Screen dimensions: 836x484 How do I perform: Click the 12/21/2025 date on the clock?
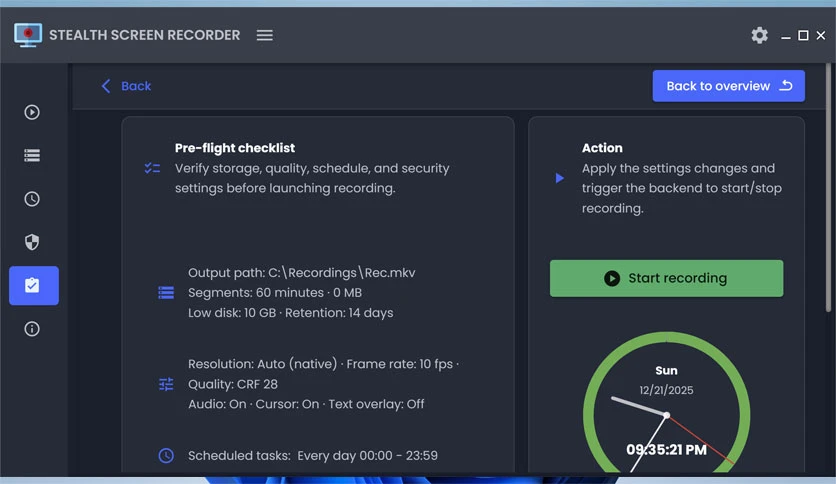[666, 390]
